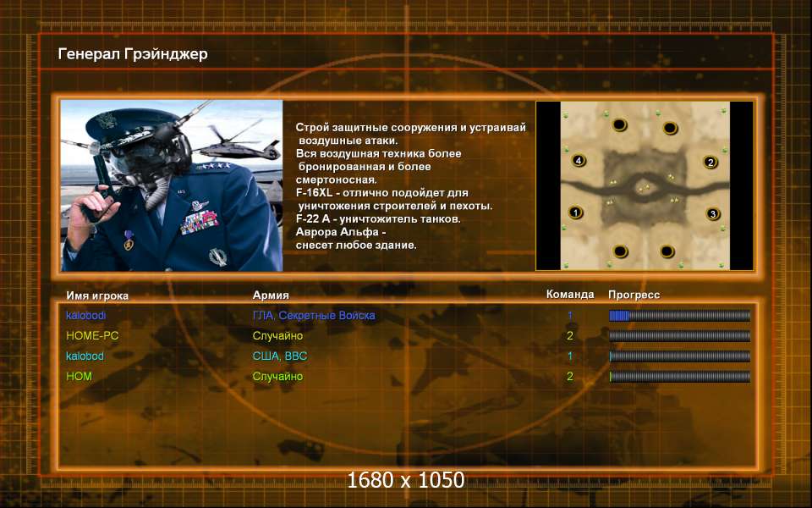Click the "Имя игрока" column header

[x=97, y=295]
